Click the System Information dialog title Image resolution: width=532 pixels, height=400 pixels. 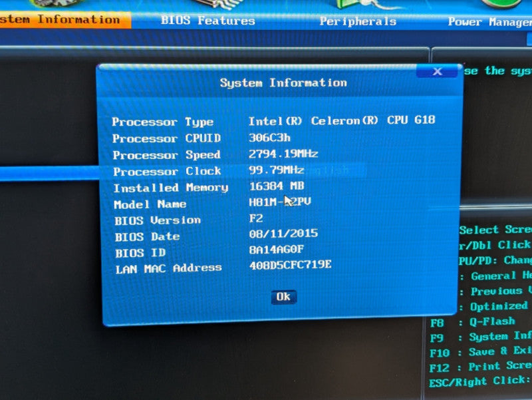[283, 83]
